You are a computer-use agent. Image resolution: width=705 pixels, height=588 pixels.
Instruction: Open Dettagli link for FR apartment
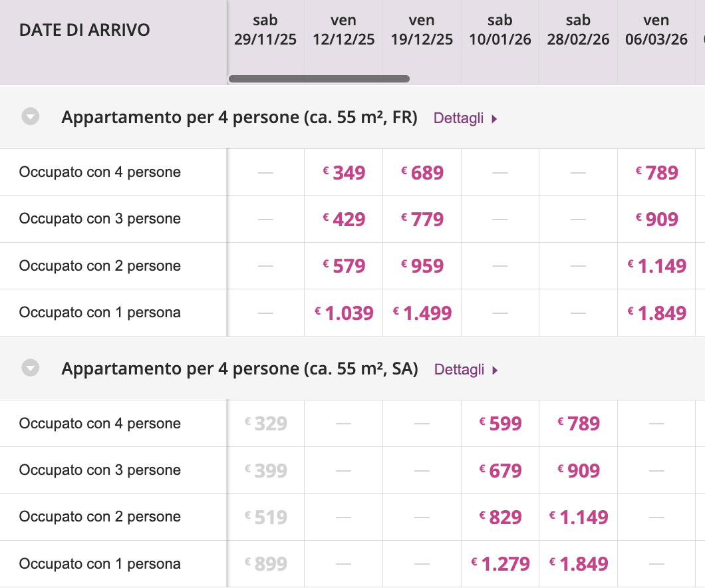pyautogui.click(x=465, y=118)
